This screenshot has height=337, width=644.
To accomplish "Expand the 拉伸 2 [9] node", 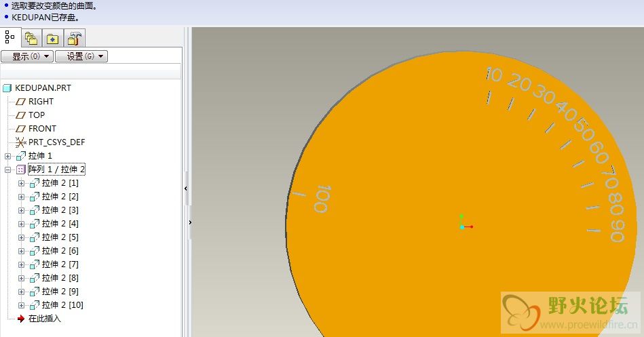I will pos(21,292).
